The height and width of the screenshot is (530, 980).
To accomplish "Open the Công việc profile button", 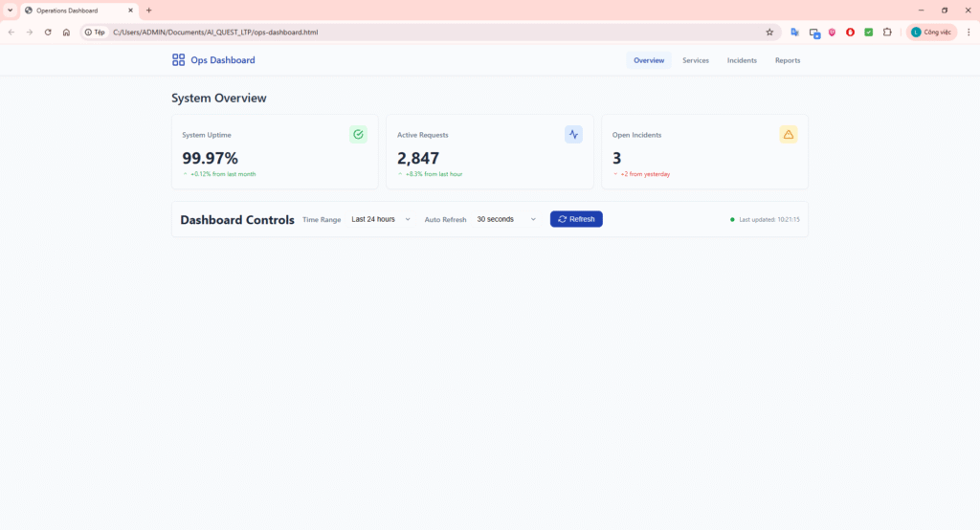I will pyautogui.click(x=931, y=32).
